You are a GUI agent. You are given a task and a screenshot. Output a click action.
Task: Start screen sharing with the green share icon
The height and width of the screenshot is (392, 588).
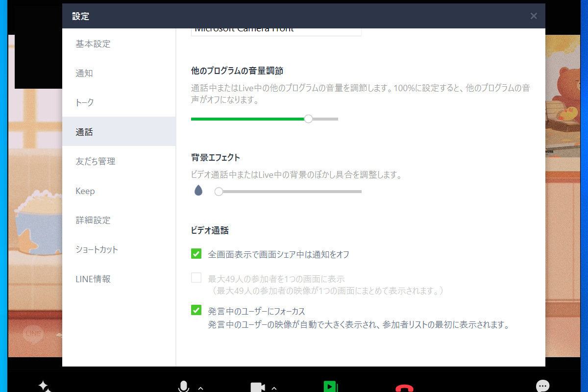click(331, 386)
